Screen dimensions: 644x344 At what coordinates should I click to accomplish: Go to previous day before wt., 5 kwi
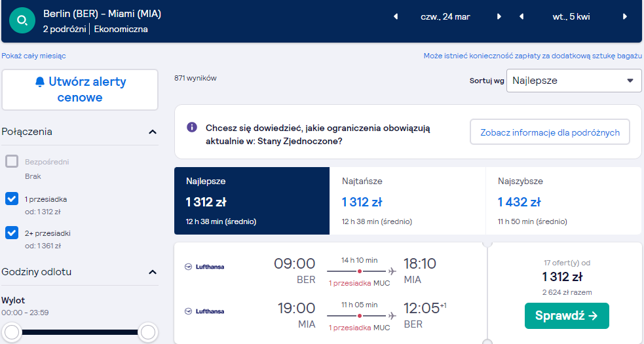tap(521, 17)
